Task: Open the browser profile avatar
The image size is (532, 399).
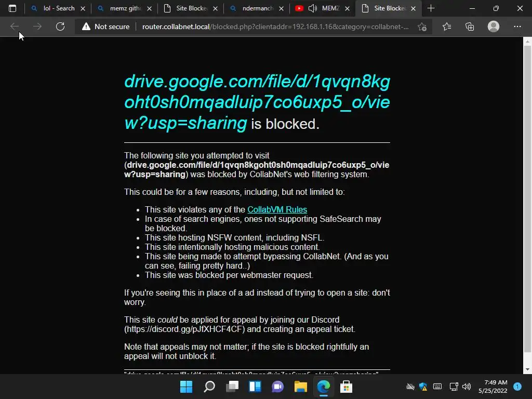Action: (494, 26)
